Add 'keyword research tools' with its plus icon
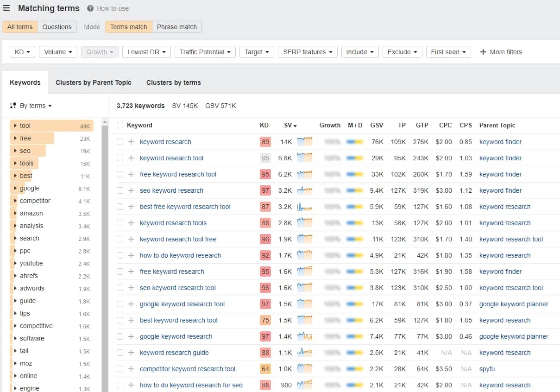560x392 pixels. tap(131, 223)
